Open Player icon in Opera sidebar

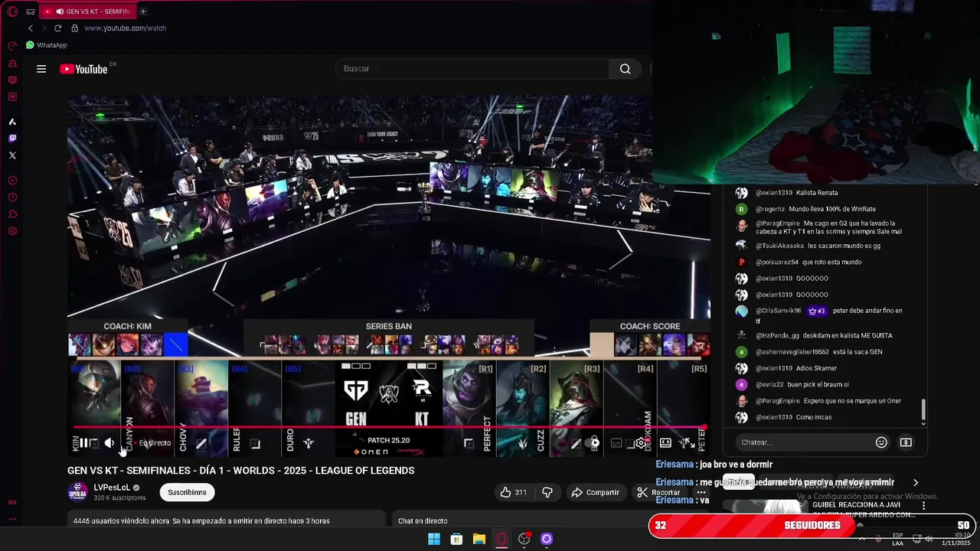pos(12,181)
